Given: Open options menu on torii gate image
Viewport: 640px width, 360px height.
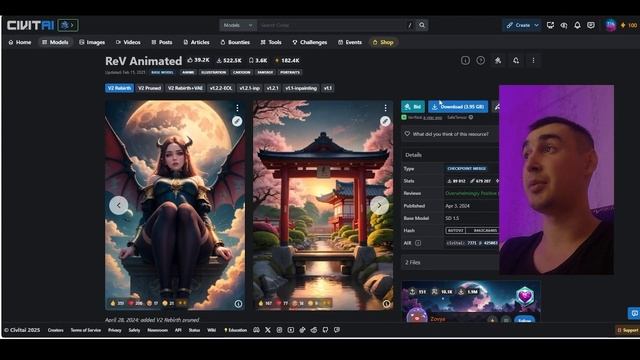Looking at the screenshot, I should click(385, 108).
